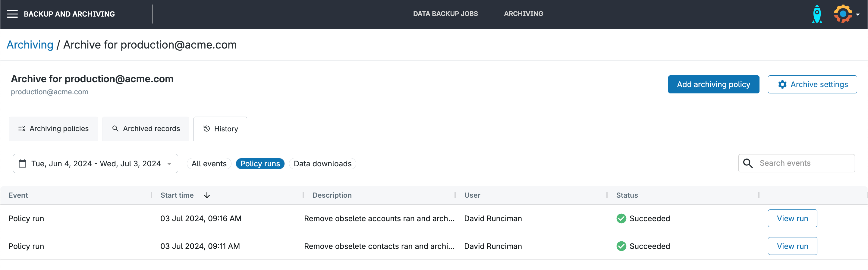This screenshot has width=868, height=270.
Task: Select the All events filter chip
Action: 209,164
